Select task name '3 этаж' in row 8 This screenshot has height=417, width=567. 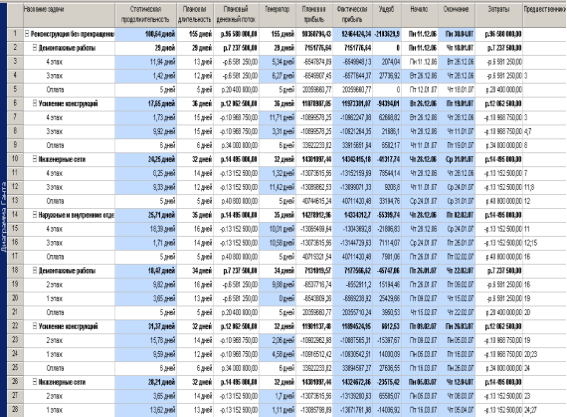click(54, 132)
